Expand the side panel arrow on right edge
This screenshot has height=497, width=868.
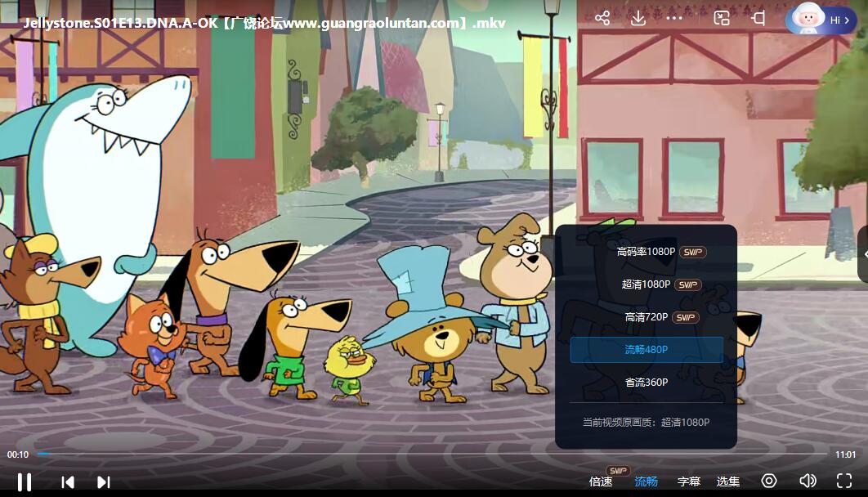tap(864, 254)
